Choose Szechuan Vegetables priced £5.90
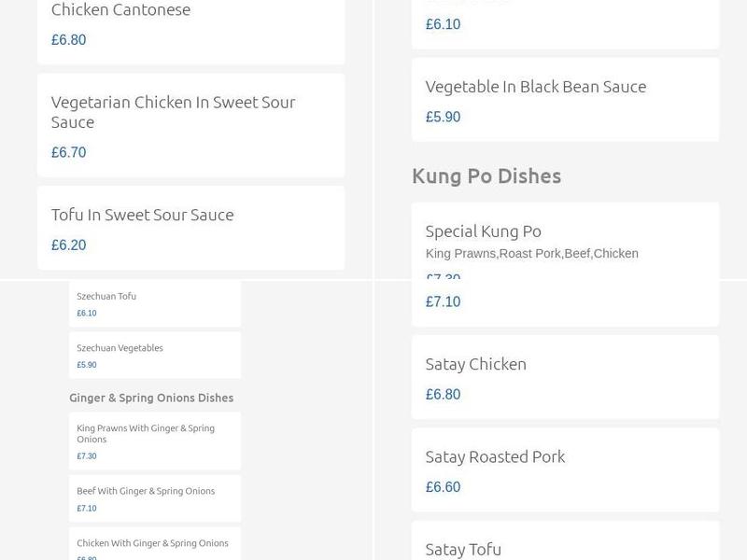 119,347
